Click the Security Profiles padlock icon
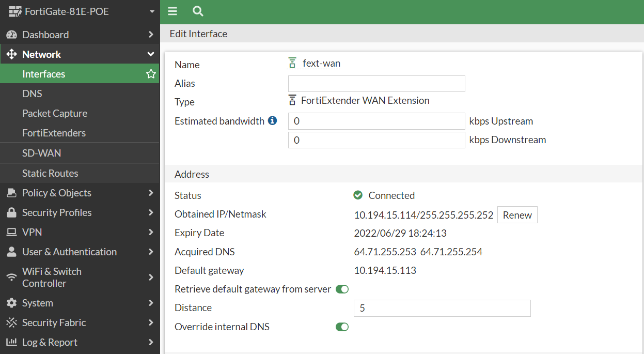This screenshot has width=644, height=354. [x=11, y=212]
